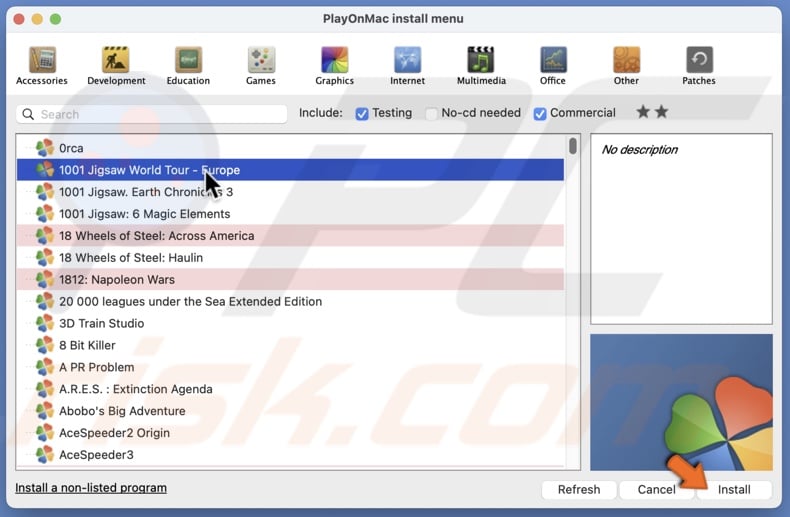The width and height of the screenshot is (790, 517).
Task: Uncheck the Testing checkbox
Action: click(362, 114)
